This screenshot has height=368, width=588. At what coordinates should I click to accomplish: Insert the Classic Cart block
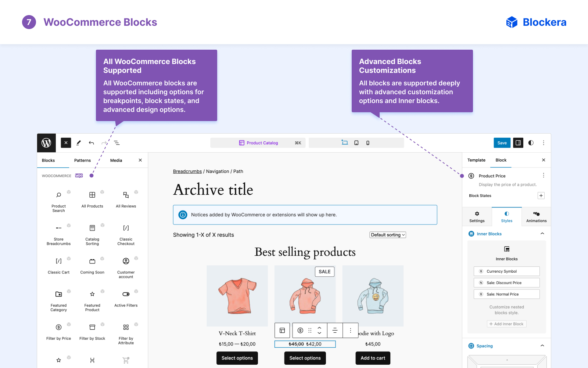[x=59, y=266]
